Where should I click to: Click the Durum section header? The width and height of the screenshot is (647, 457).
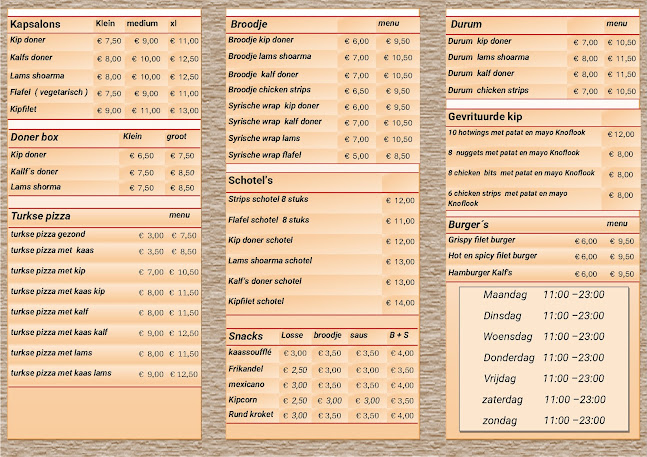[x=466, y=23]
